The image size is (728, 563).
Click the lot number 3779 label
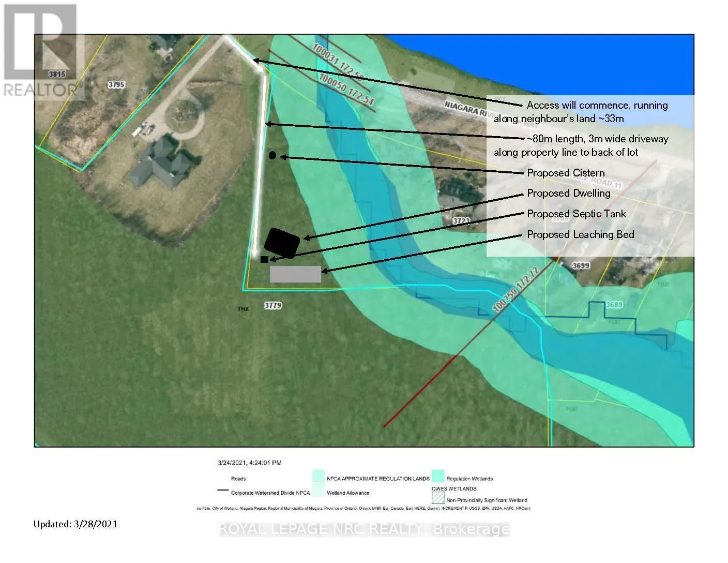(x=272, y=306)
